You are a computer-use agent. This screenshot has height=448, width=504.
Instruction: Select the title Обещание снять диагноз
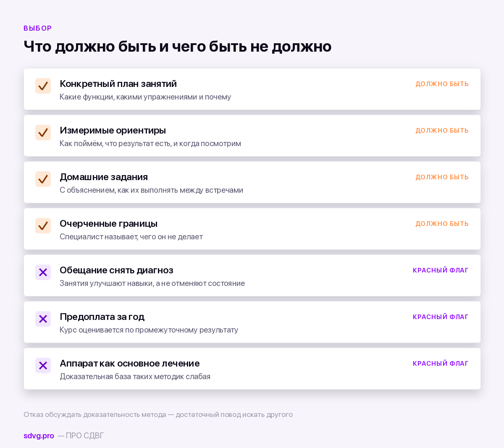(116, 270)
